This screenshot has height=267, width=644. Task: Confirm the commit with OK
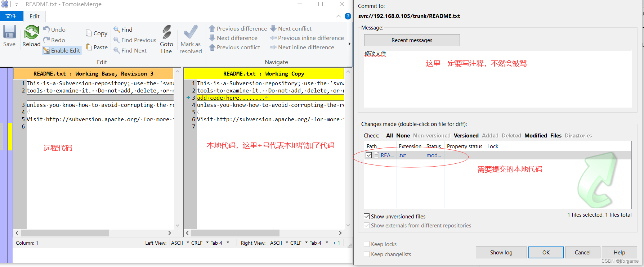coord(546,252)
